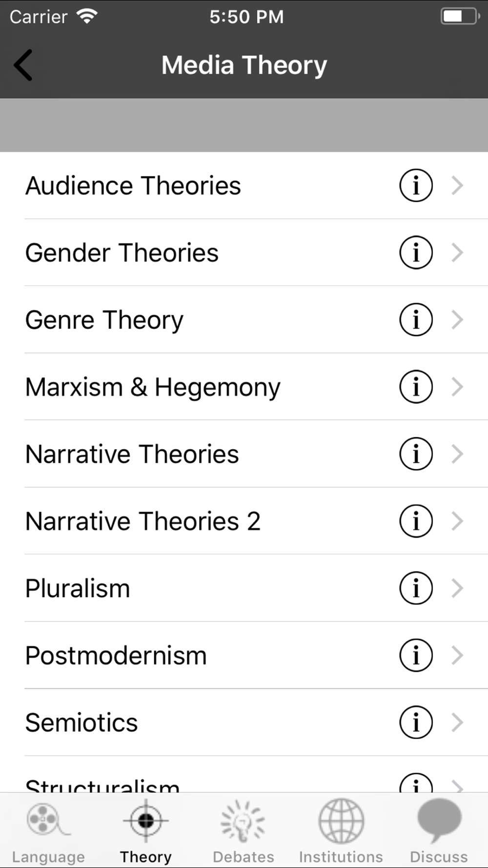Expand Semiotics row chevron

[457, 723]
